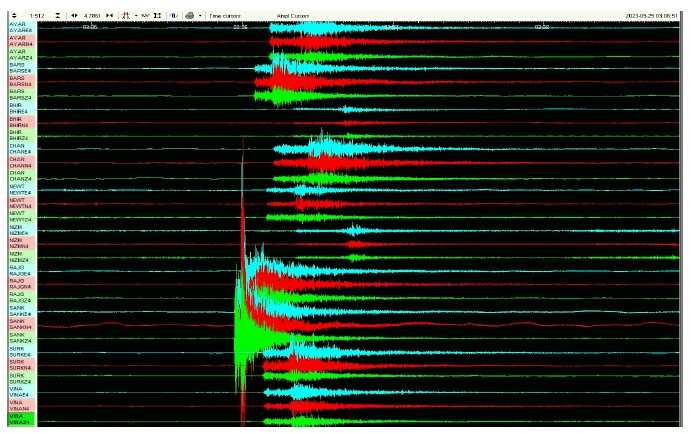Click the Ampl Cursors label
The width and height of the screenshot is (691, 434).
(293, 16)
